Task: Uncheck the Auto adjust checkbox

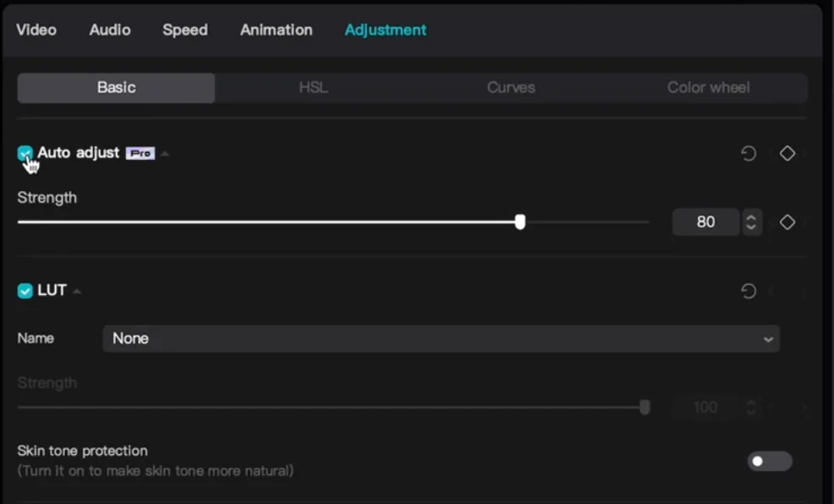Action: pos(25,153)
